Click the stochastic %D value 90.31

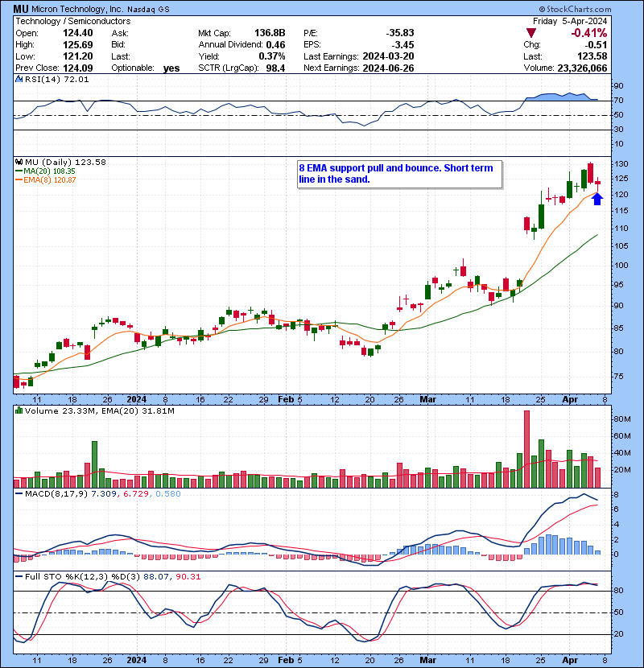pos(188,576)
